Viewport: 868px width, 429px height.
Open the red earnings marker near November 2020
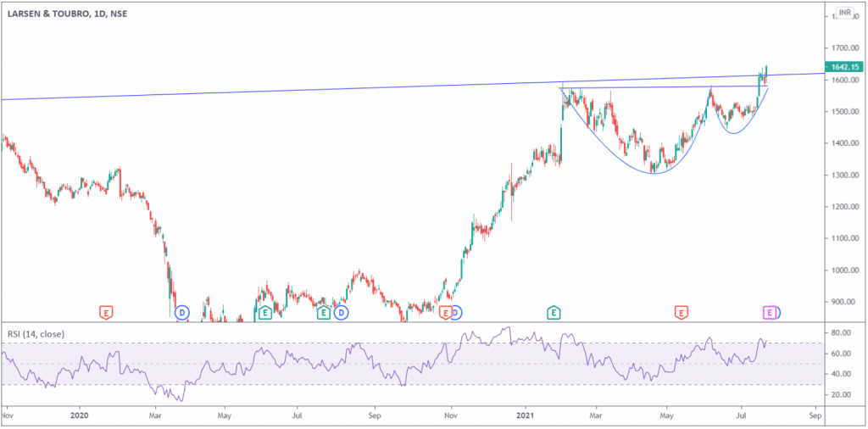[445, 312]
